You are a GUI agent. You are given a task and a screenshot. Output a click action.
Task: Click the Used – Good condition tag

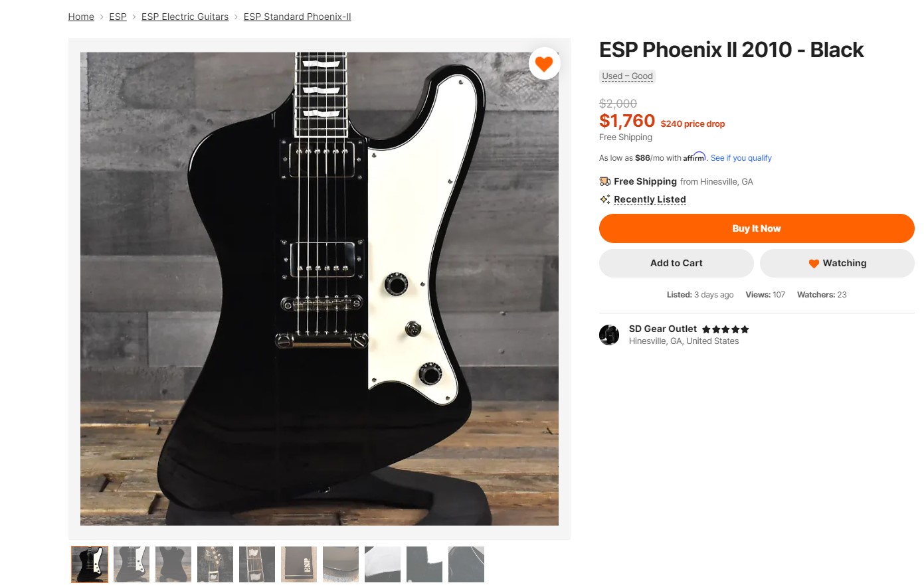coord(627,76)
